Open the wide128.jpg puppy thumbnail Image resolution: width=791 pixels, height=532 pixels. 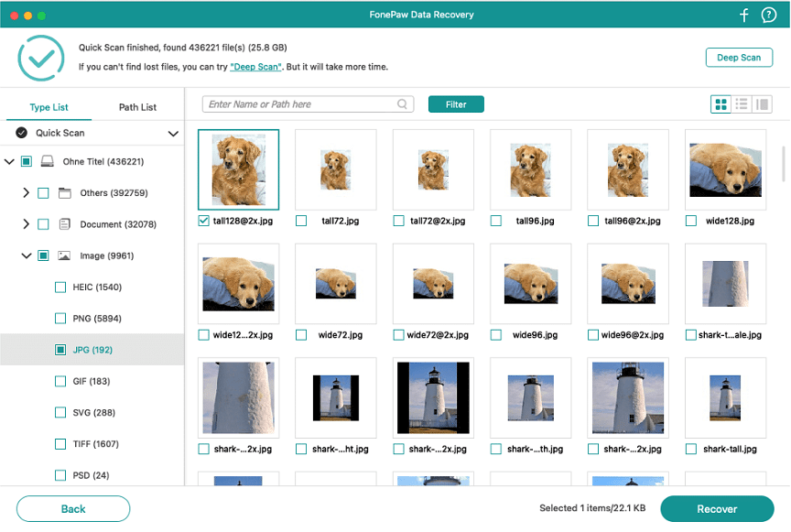(725, 169)
